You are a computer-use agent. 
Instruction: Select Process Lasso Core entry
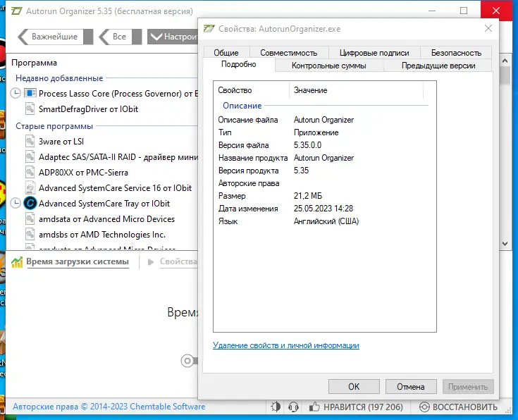click(x=118, y=94)
